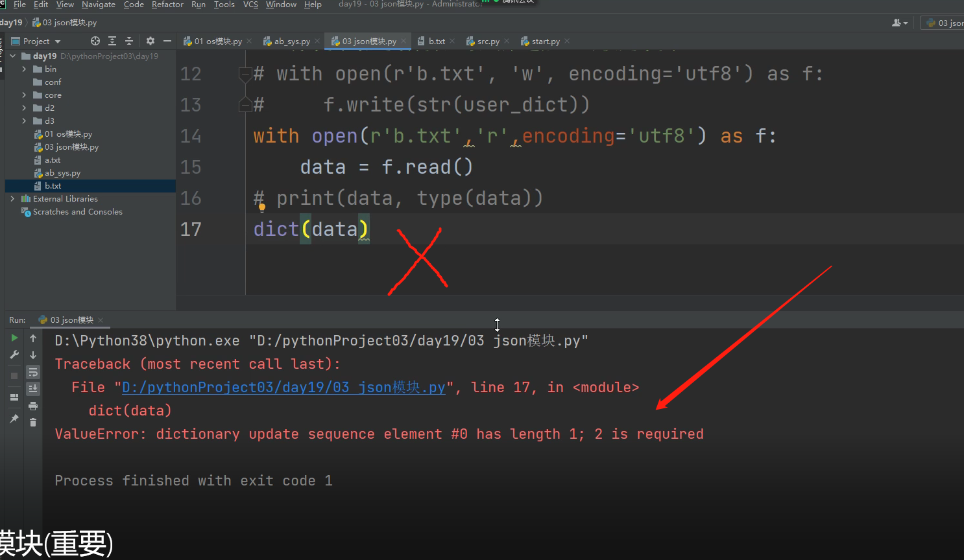Switch to the src.py editor tab
964x560 pixels.
tap(488, 41)
